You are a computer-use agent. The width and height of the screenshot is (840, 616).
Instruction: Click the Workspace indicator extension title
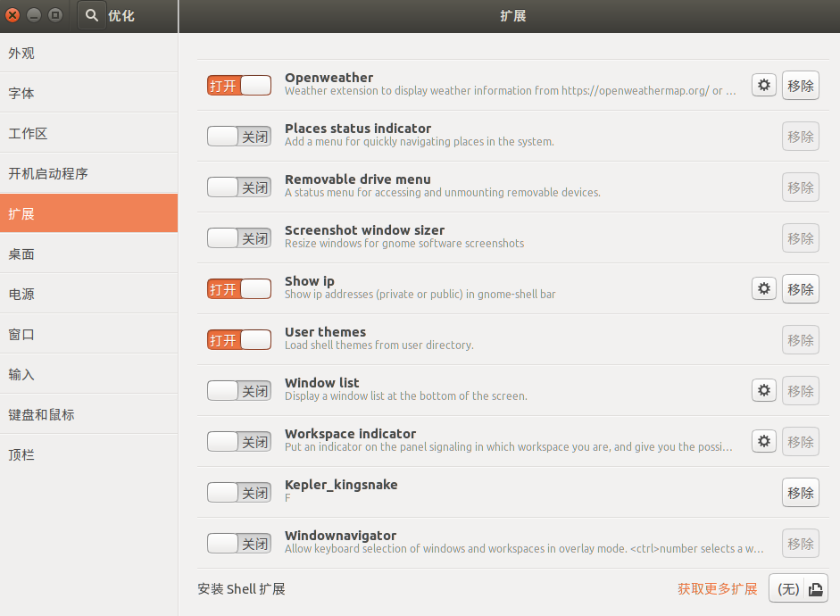tap(350, 434)
